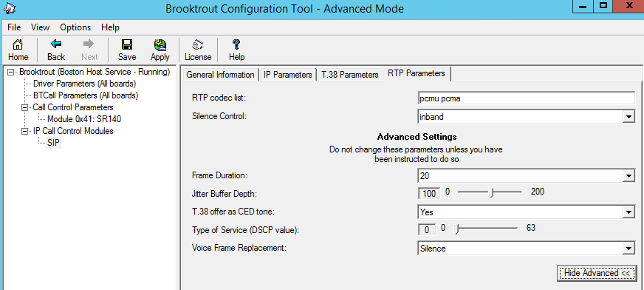644x290 pixels.
Task: Select Brooktrout (Boston Host Service - Running) node
Action: coord(95,72)
